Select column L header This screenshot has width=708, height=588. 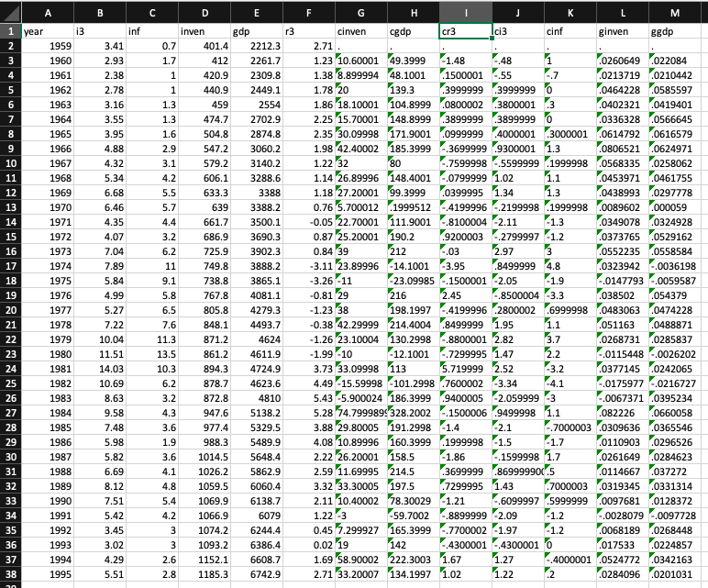(623, 13)
